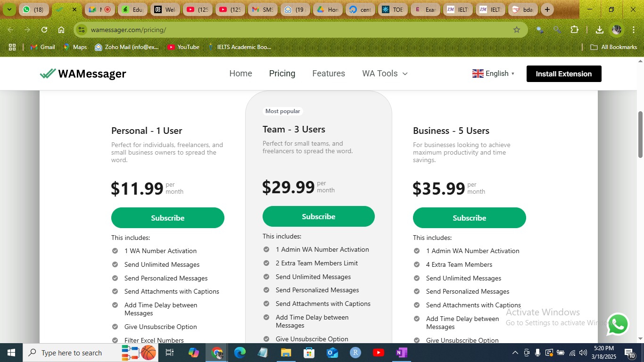The image size is (644, 362).
Task: Open the Pricing nav item
Action: [x=282, y=74]
